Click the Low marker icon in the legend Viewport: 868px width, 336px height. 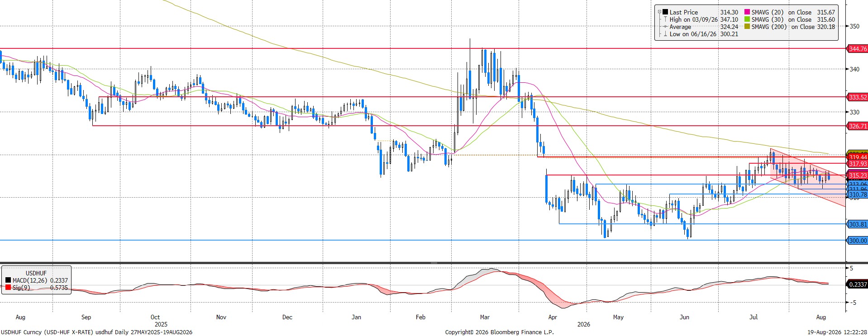click(665, 34)
